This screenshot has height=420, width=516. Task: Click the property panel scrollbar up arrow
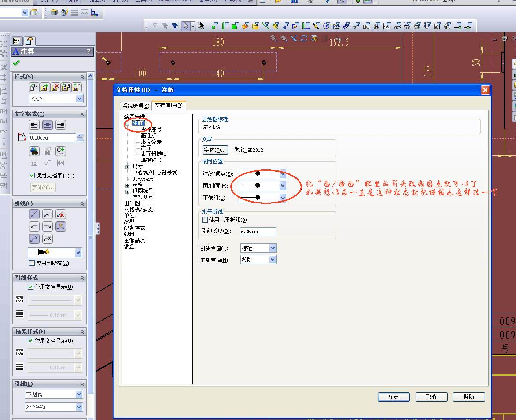pos(91,76)
